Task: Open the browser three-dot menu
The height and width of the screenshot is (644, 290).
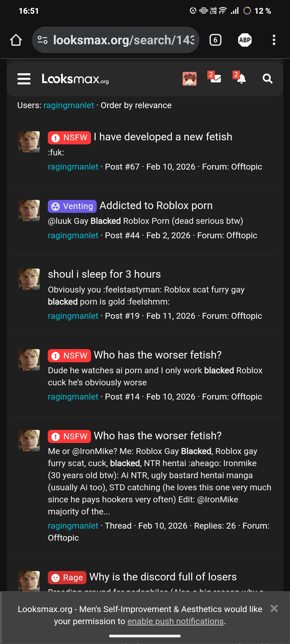Action: click(274, 40)
